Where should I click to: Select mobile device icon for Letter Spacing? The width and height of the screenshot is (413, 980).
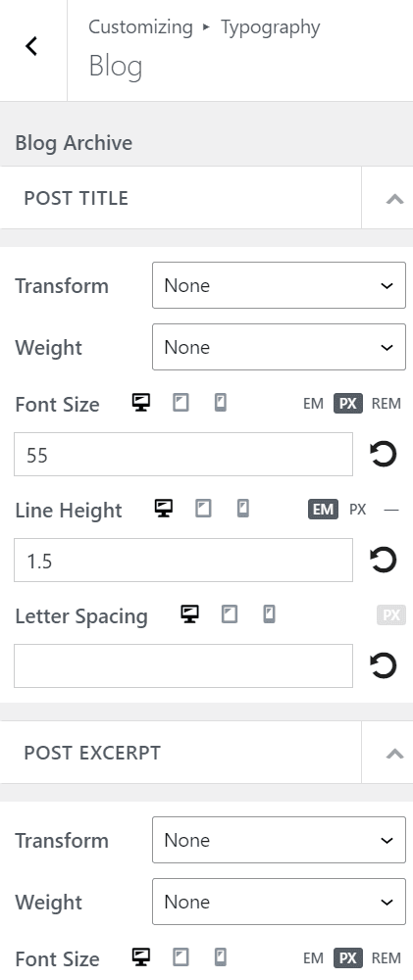click(269, 614)
